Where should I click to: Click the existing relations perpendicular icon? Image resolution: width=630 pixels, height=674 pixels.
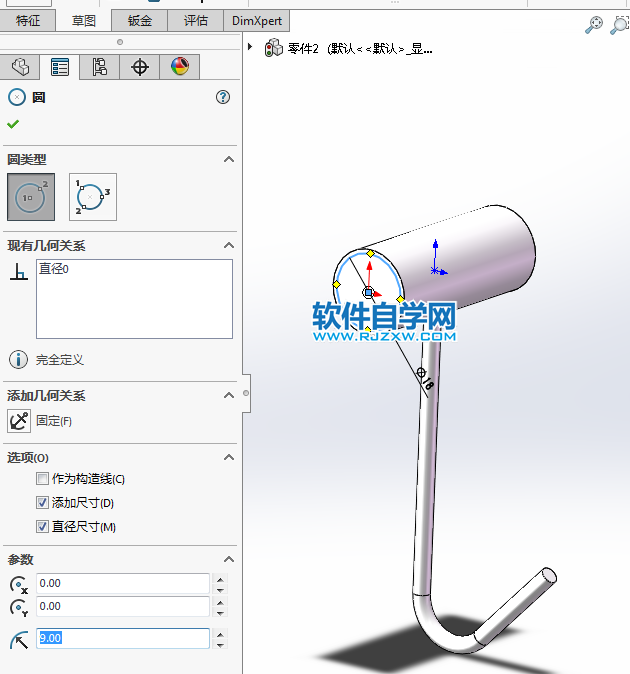point(19,272)
